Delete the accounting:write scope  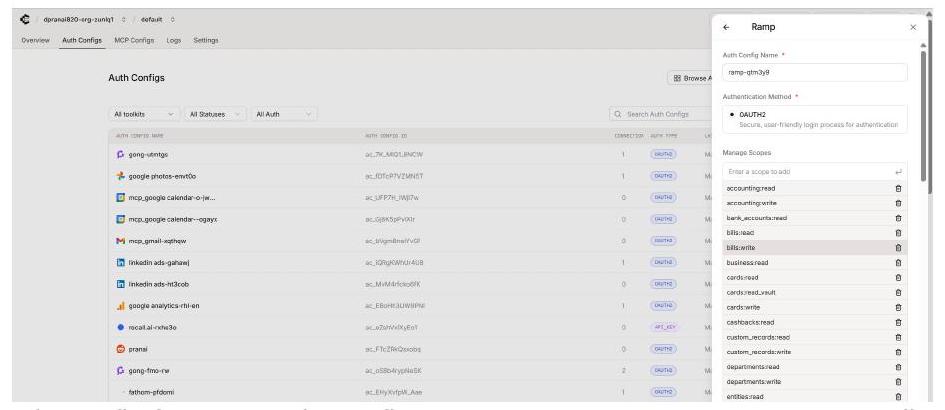pos(898,203)
